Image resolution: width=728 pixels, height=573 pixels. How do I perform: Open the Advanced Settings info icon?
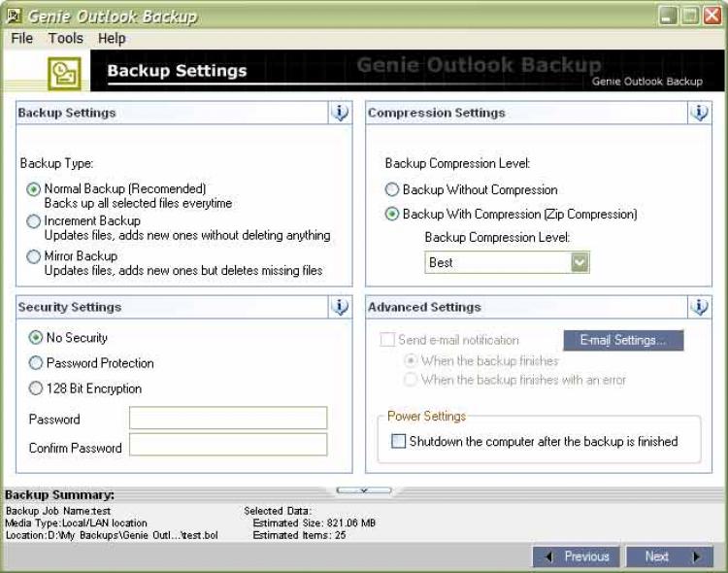[x=699, y=307]
